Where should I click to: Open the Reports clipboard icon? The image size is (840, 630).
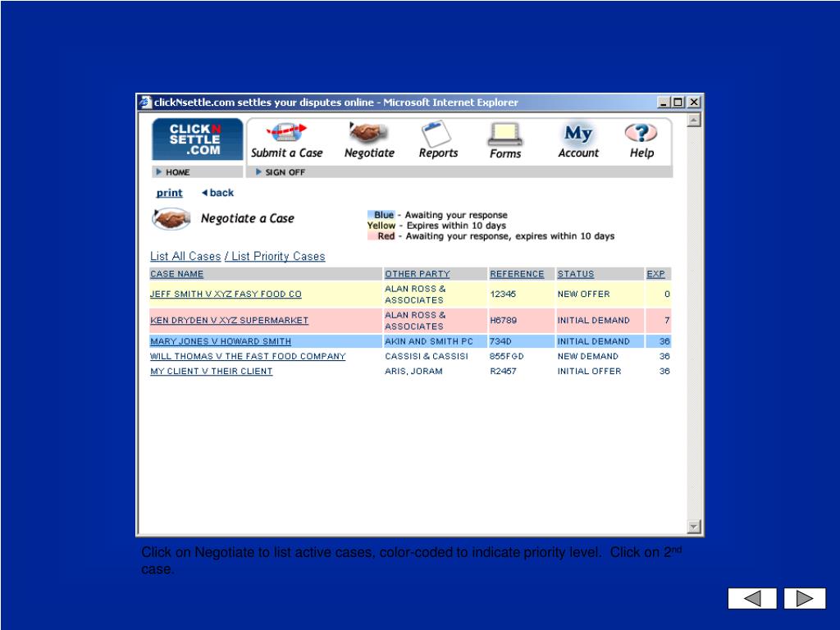(x=436, y=133)
